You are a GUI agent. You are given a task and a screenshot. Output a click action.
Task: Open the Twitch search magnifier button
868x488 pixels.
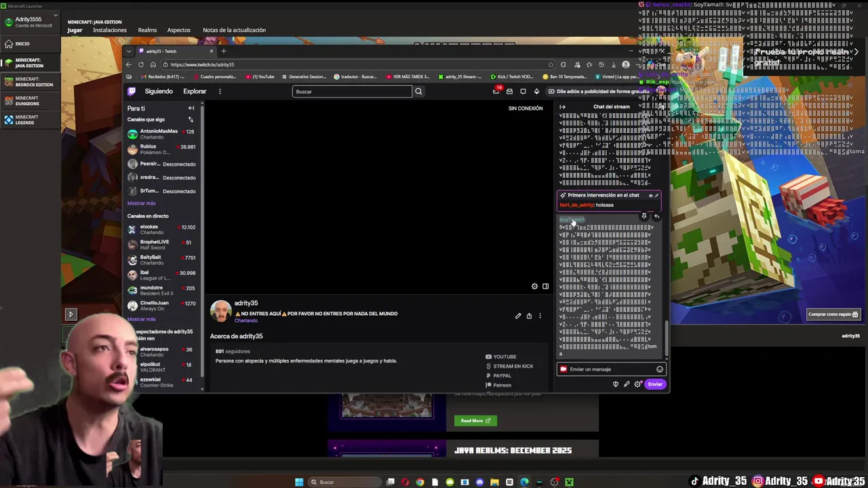tap(418, 91)
